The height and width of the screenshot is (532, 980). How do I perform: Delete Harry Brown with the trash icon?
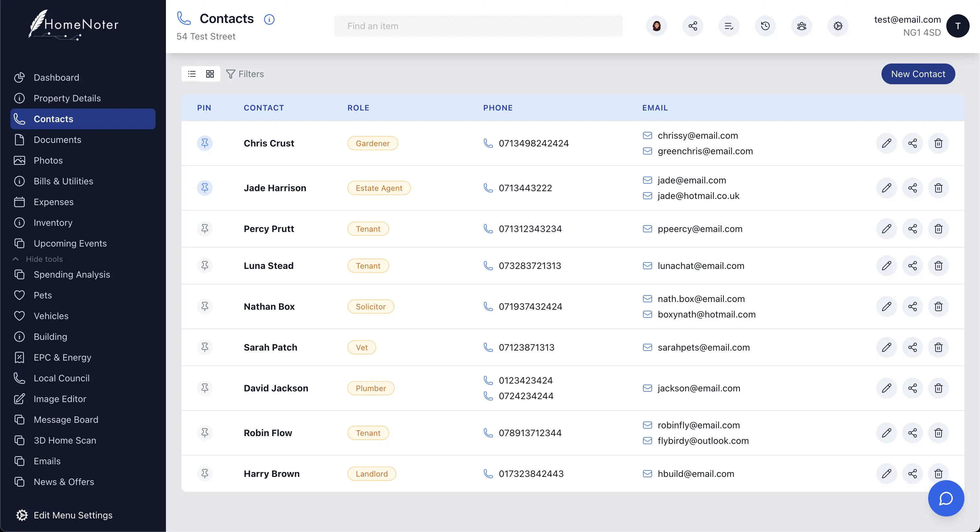(938, 473)
